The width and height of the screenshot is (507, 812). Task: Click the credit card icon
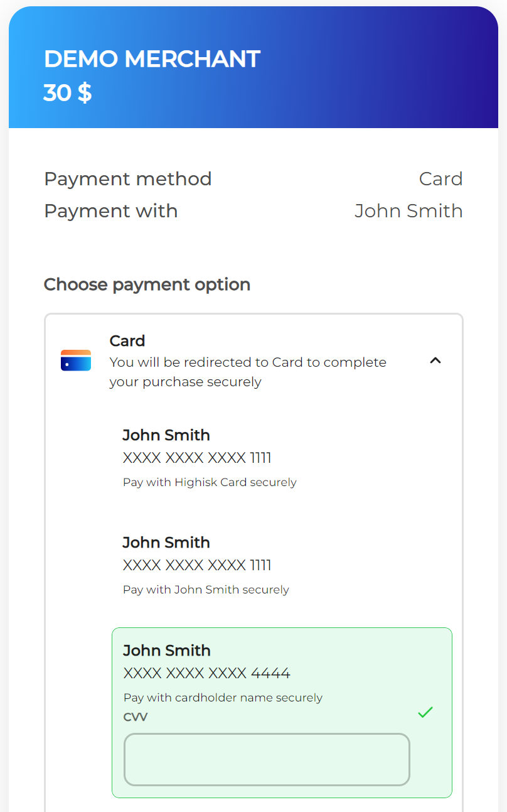pos(76,360)
